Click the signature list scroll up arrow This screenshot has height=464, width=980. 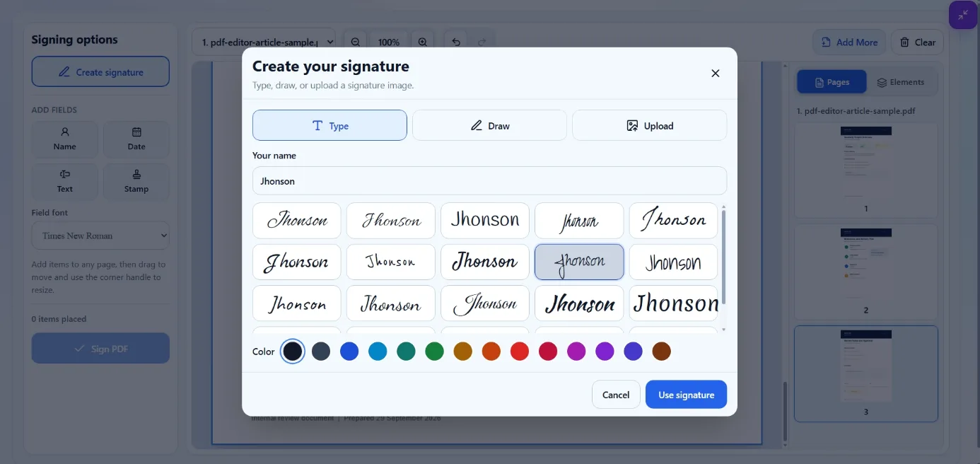tap(723, 206)
